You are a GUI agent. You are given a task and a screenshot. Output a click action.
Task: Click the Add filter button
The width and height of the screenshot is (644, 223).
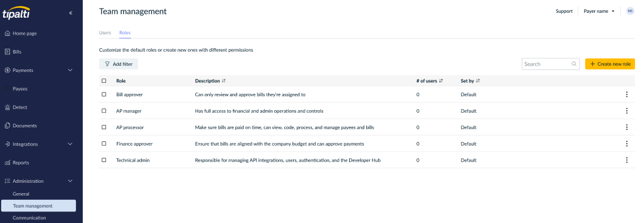click(119, 64)
